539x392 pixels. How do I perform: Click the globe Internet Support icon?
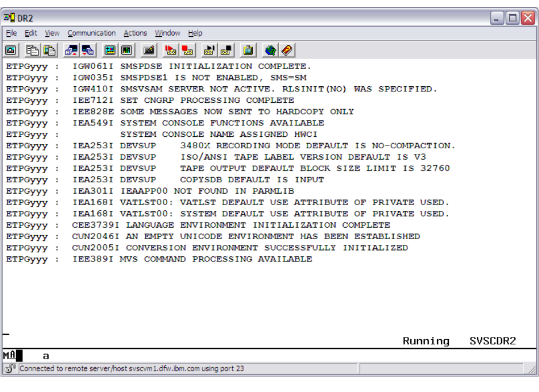click(x=270, y=51)
